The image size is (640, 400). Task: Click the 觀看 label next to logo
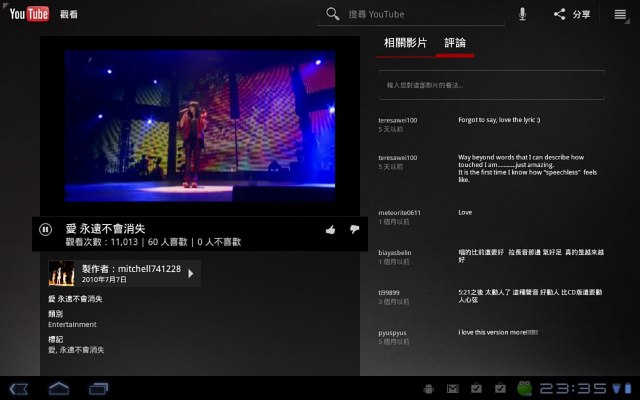point(69,14)
